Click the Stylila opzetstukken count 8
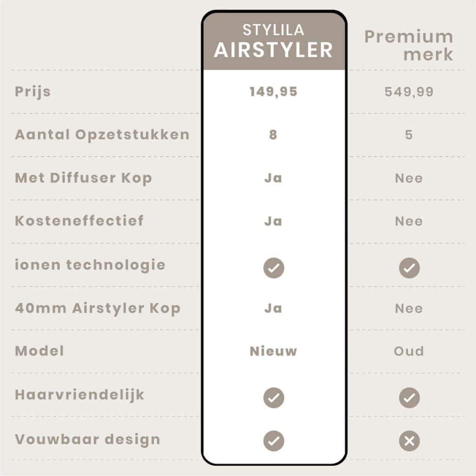The image size is (476, 476). coord(273,135)
